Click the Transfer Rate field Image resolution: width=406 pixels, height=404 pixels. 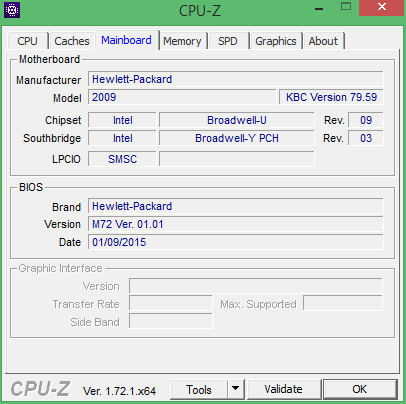point(171,304)
